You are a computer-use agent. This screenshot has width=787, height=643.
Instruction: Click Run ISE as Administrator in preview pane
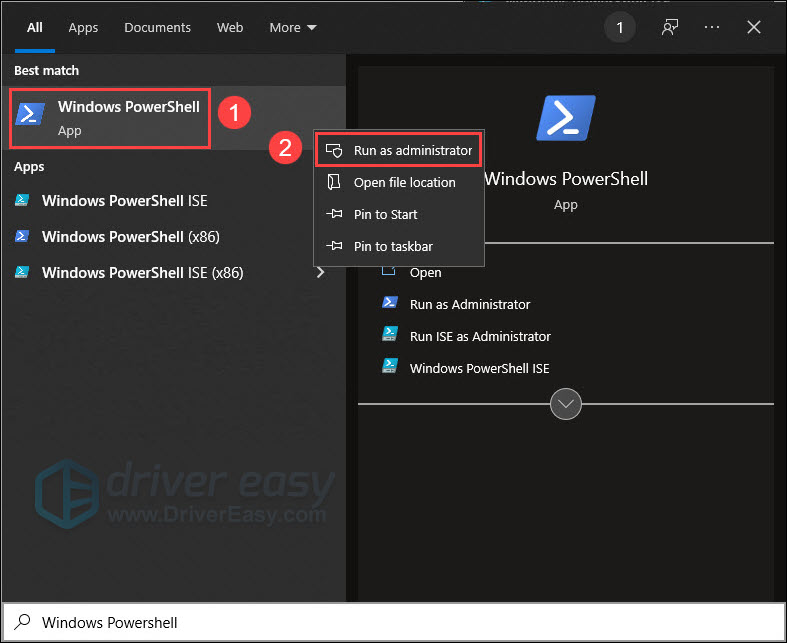(480, 337)
